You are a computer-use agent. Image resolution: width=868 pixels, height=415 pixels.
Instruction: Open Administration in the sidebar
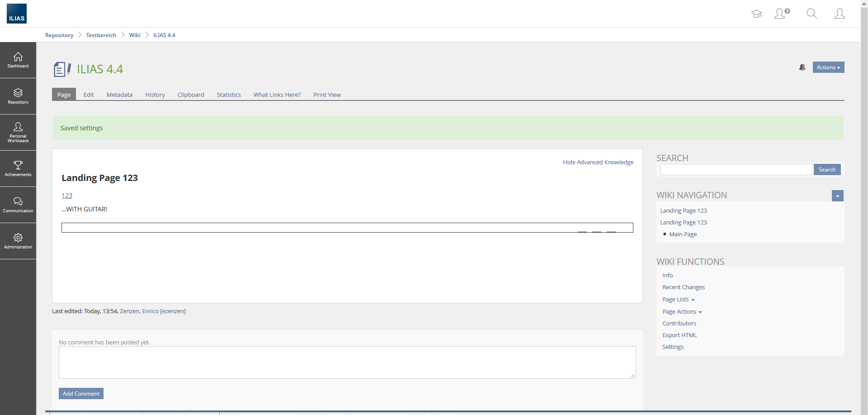(18, 241)
